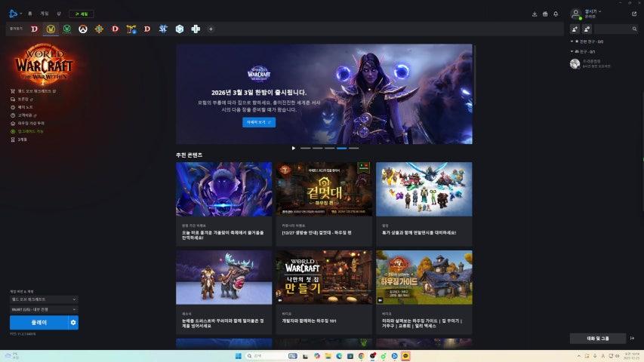The height and width of the screenshot is (362, 644).
Task: Open the Hearthstone game icon
Action: click(x=99, y=29)
